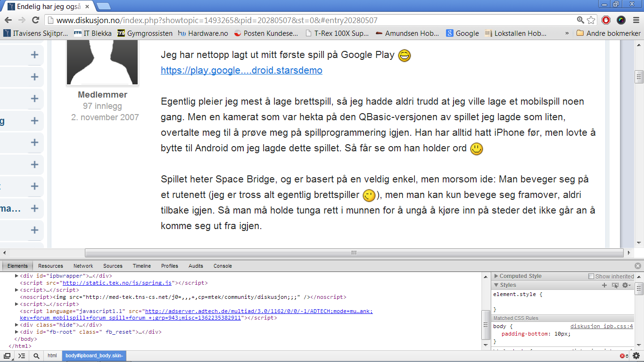Select the html breadcrumb
This screenshot has width=644, height=362.
coord(52,356)
